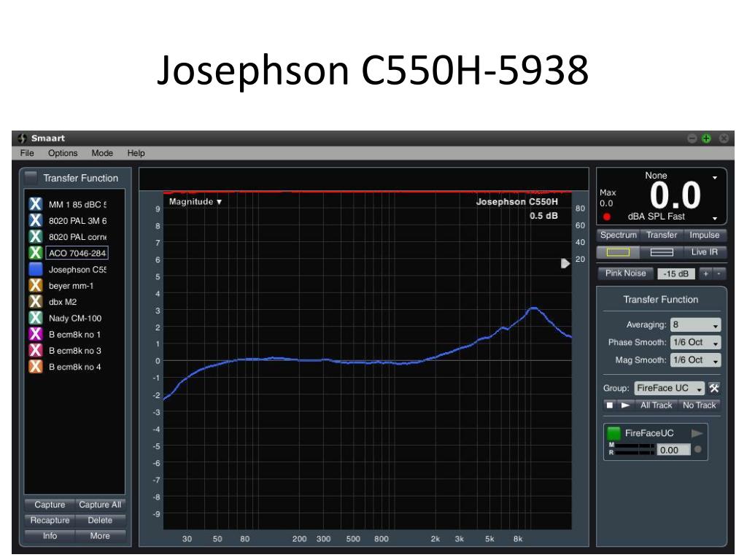Click the FireFaceUC 0.00 delay field
The width and height of the screenshot is (747, 560).
pyautogui.click(x=673, y=450)
